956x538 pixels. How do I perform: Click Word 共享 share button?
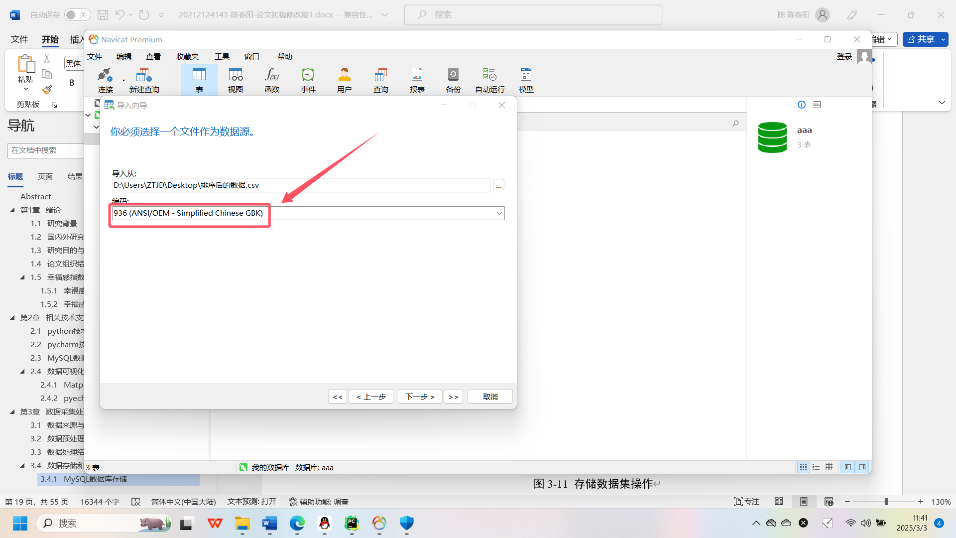click(x=926, y=39)
